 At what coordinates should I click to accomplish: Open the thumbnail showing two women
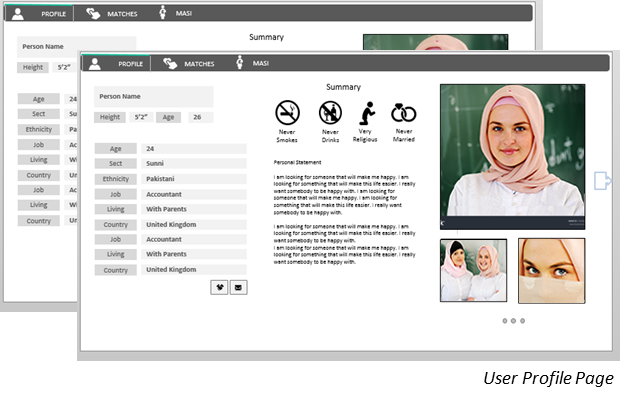[473, 270]
